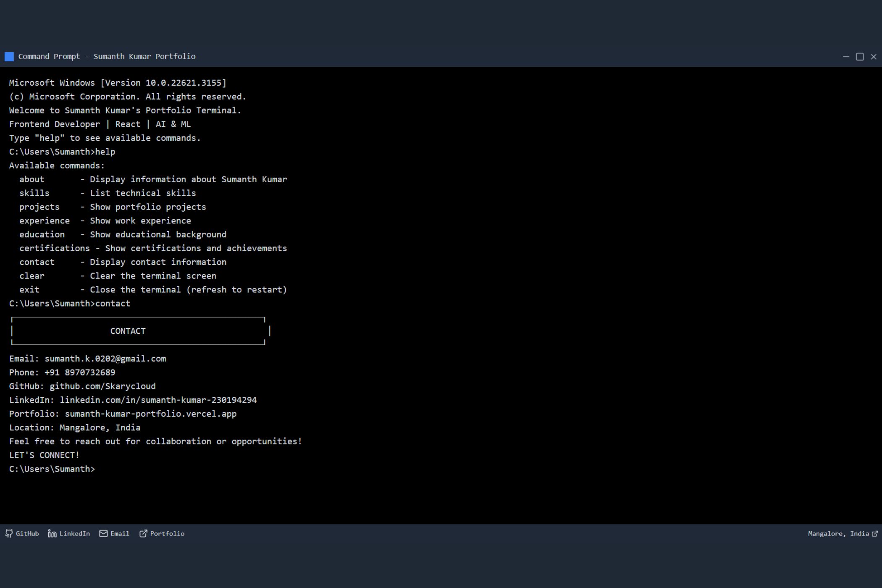Click the sumanth.k.0202@gmail.com email address
Viewport: 882px width, 588px height.
pyautogui.click(x=105, y=359)
